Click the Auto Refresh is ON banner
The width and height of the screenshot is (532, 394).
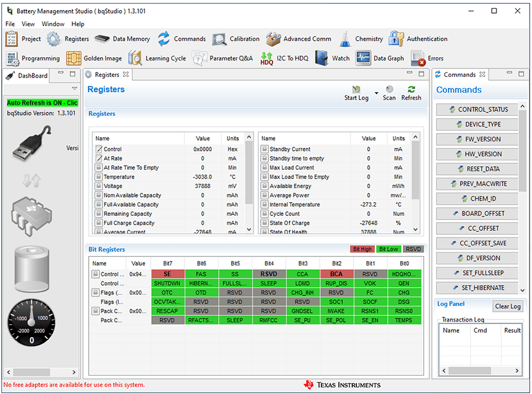click(x=43, y=102)
